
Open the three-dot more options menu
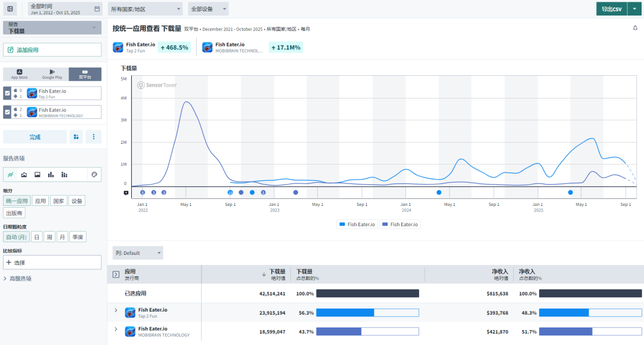(93, 137)
